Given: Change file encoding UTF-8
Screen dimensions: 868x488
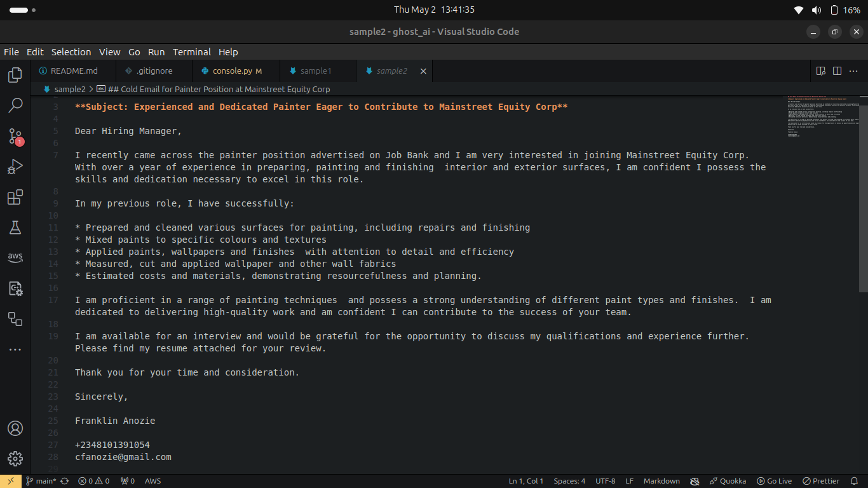Looking at the screenshot, I should click(x=605, y=481).
